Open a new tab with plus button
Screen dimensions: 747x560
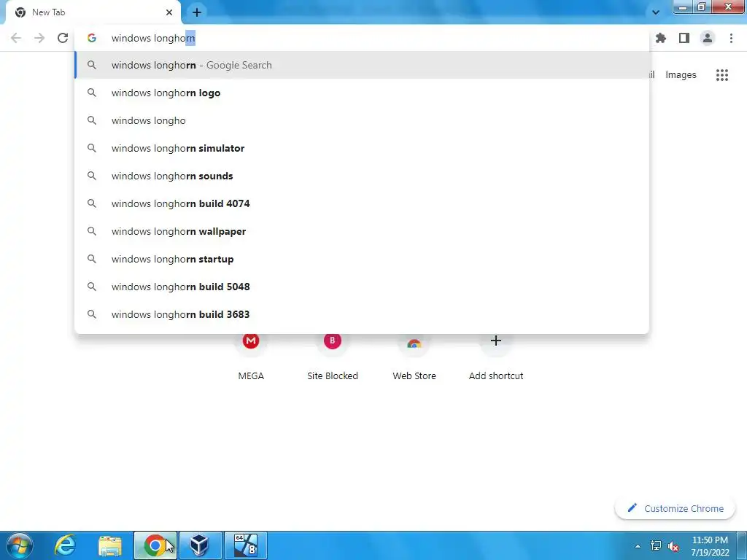[197, 12]
